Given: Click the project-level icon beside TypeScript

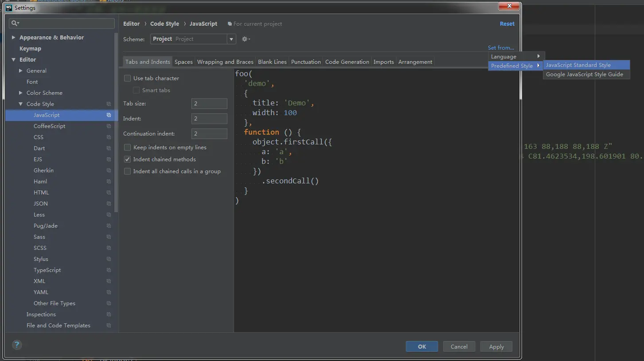Looking at the screenshot, I should click(109, 270).
